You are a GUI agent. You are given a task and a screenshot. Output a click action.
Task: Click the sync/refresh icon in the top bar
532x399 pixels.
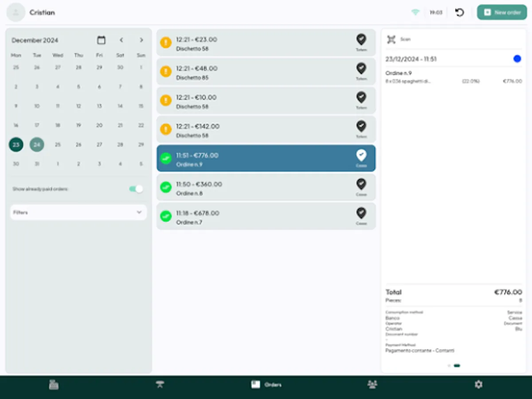pyautogui.click(x=459, y=12)
